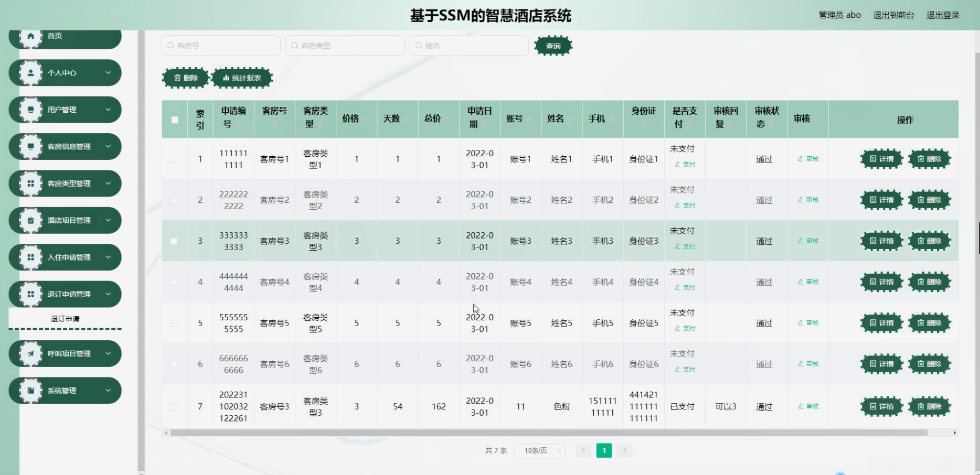Viewport: 980px width, 475px height.
Task: Check the row checkbox for 账号1
Action: pyautogui.click(x=174, y=159)
